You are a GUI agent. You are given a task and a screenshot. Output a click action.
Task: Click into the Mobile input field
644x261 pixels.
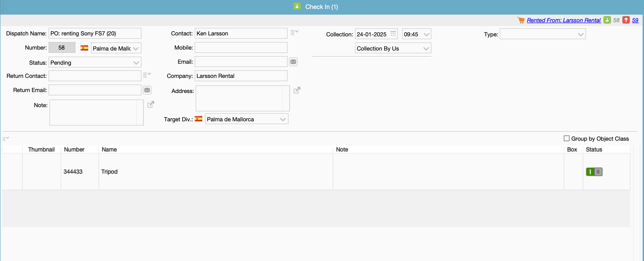click(x=241, y=47)
